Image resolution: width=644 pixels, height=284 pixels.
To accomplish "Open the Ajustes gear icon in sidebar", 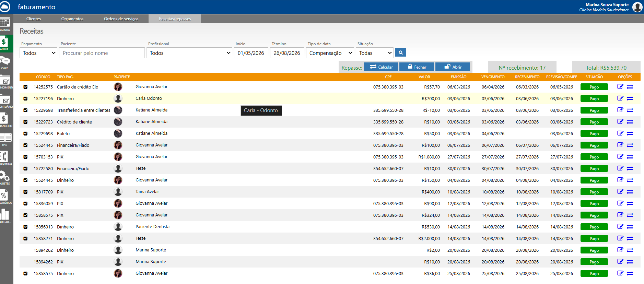I will 5,178.
